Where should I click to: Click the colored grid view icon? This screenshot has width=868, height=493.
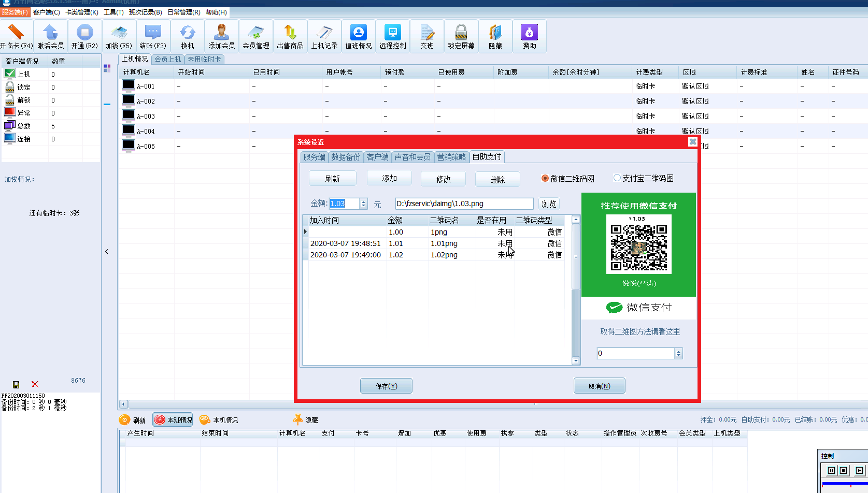point(107,68)
